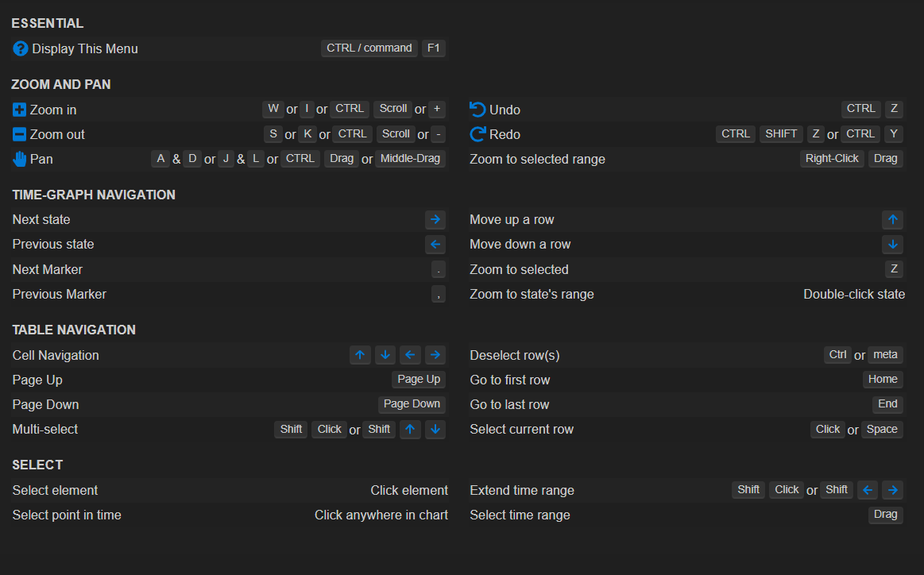Click the 'Go to first row' label
The width and height of the screenshot is (924, 575).
coord(510,380)
